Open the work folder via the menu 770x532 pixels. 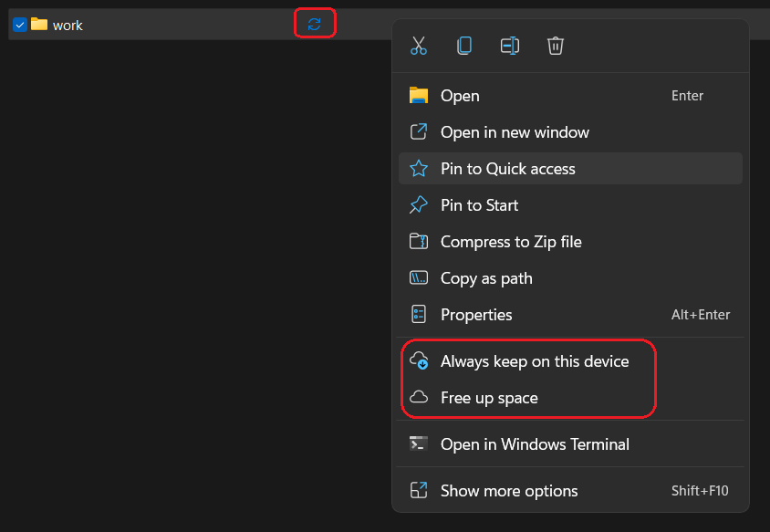(x=461, y=95)
